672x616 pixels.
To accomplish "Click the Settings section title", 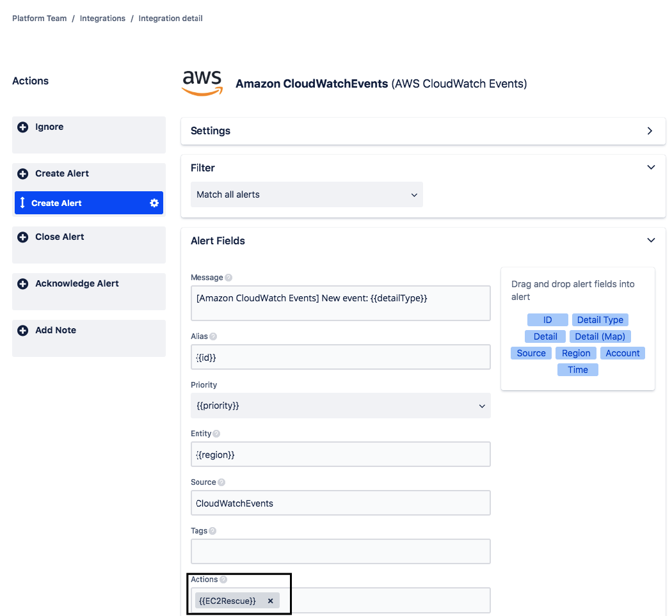I will (211, 131).
